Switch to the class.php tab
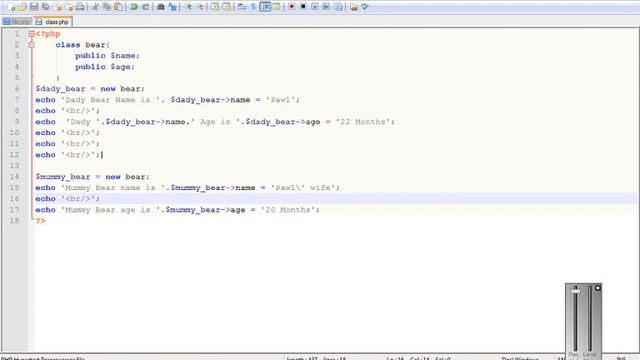The height and width of the screenshot is (360, 640). [53, 22]
